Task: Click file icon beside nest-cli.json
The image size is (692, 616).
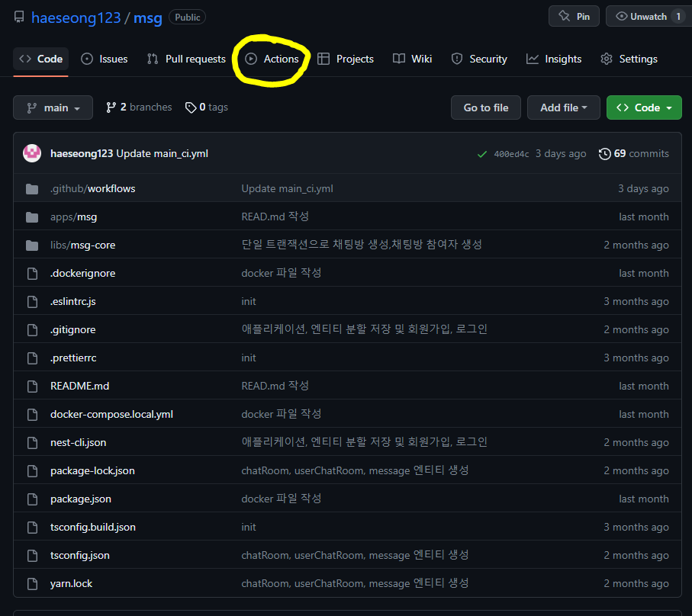Action: click(x=32, y=443)
